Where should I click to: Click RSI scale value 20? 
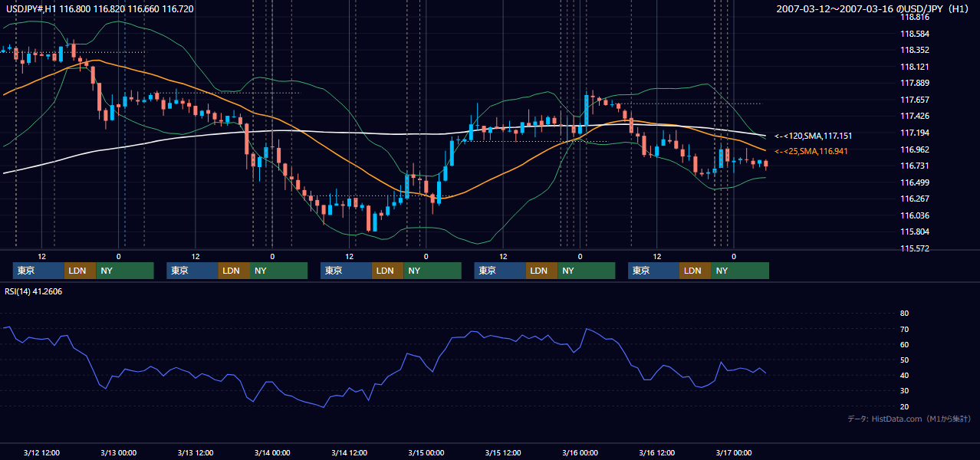(904, 406)
